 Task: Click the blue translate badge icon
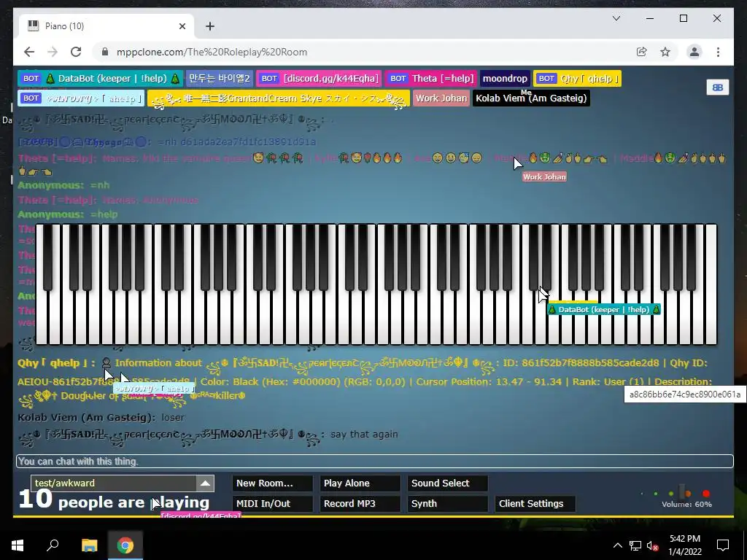pos(718,87)
